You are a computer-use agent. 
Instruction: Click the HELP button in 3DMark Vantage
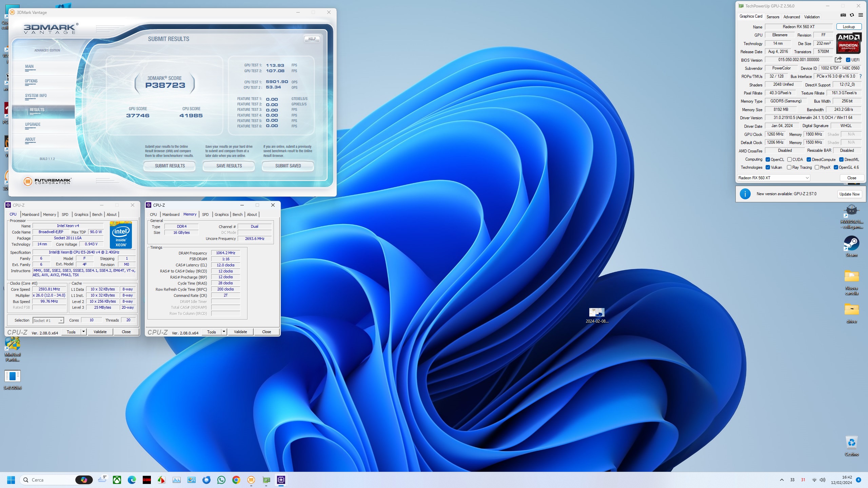click(312, 39)
